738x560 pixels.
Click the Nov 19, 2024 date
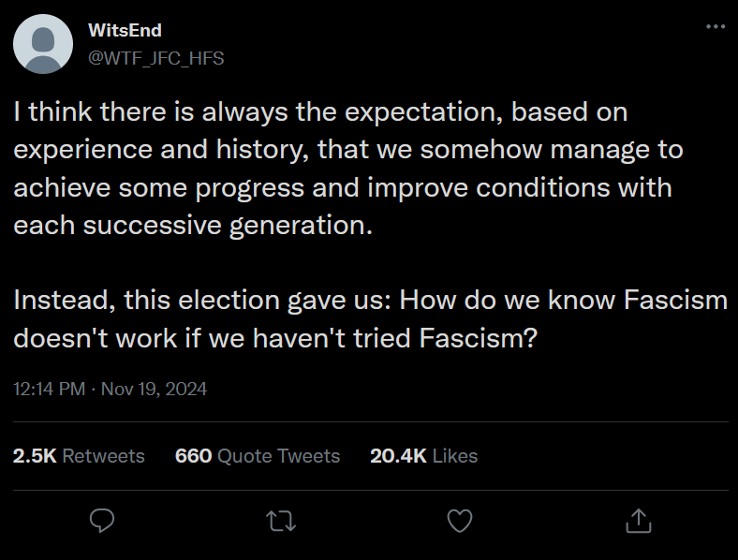pos(154,389)
